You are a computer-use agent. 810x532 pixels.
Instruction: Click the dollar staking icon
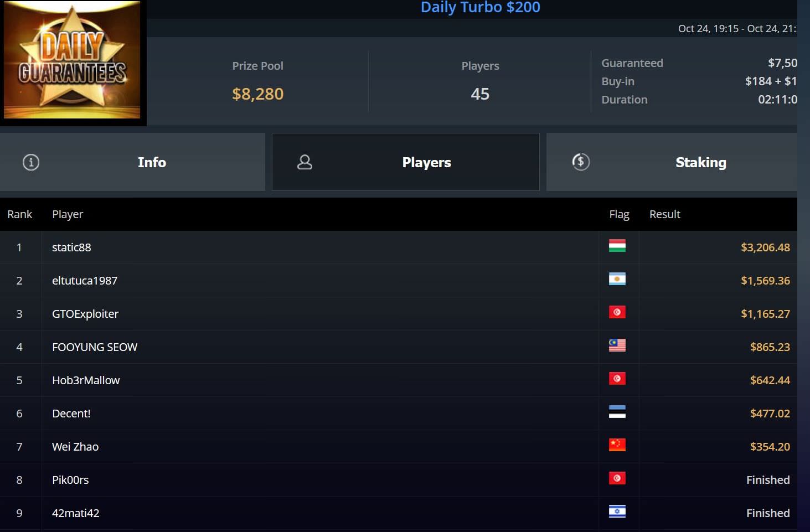click(x=581, y=162)
